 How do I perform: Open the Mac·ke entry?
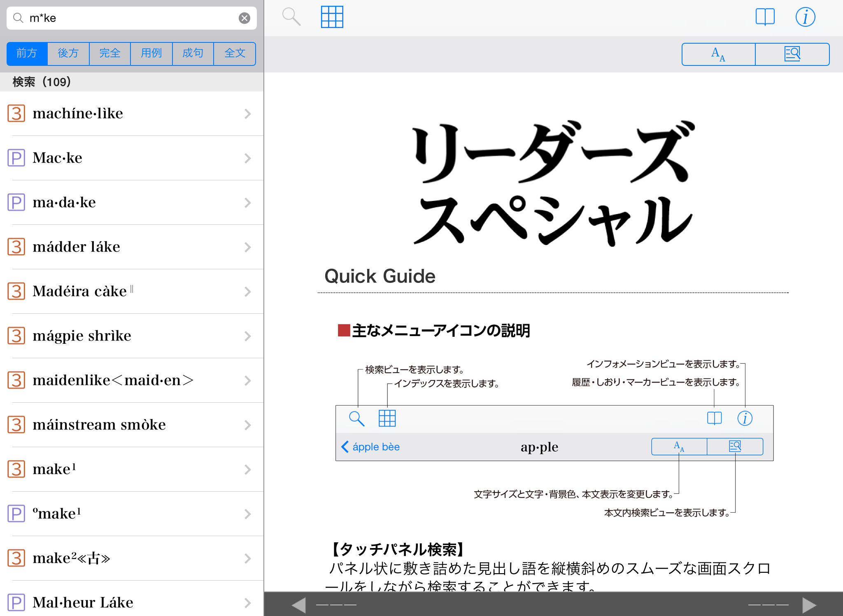click(x=58, y=158)
